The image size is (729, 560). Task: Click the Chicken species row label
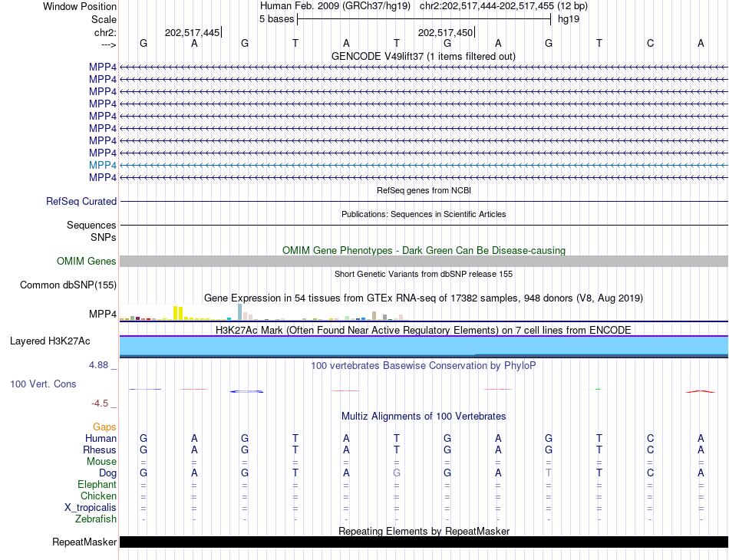click(x=98, y=496)
